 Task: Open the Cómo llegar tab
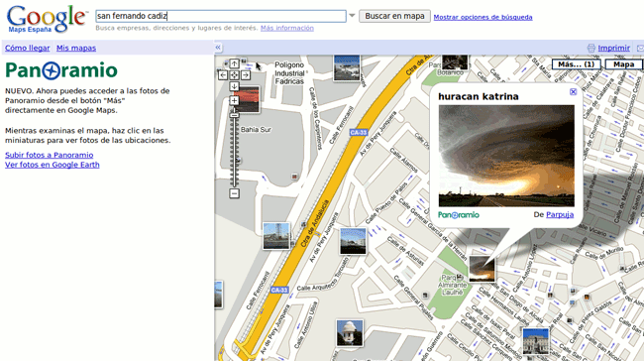[27, 49]
